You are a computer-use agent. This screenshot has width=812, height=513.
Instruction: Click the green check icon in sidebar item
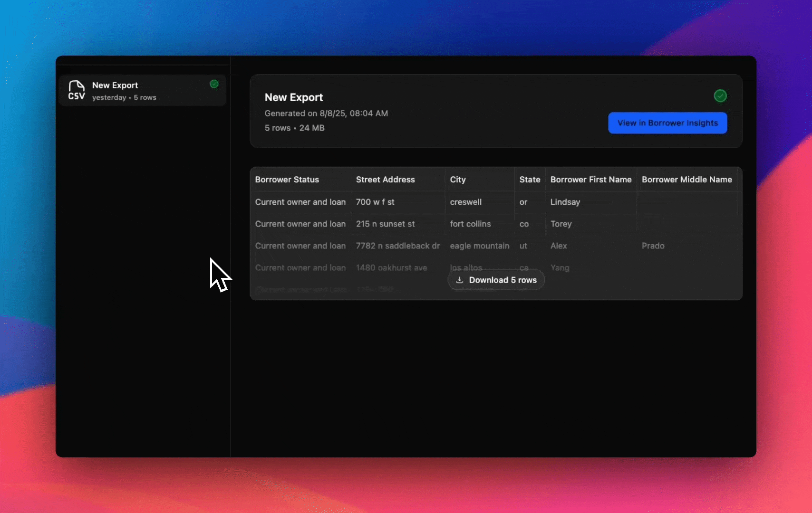[214, 84]
